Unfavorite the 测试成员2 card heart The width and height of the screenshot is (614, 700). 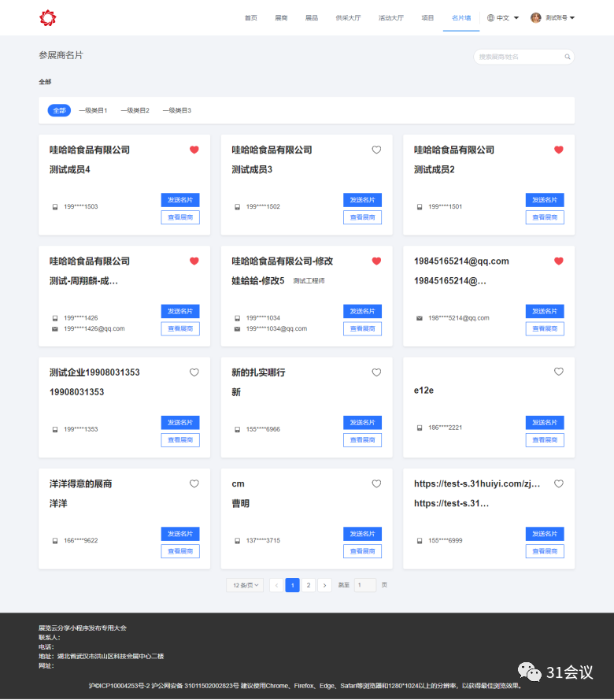pyautogui.click(x=559, y=150)
